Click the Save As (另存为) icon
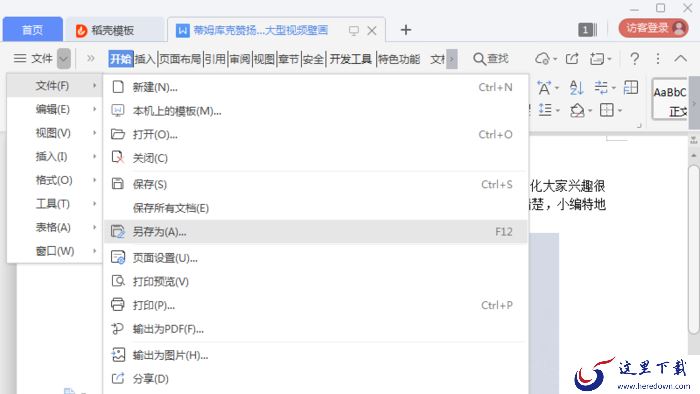700x394 pixels. tap(118, 231)
